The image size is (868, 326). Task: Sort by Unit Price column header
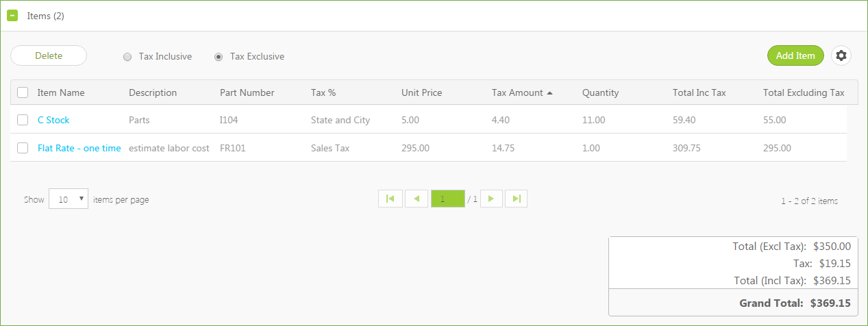[421, 92]
